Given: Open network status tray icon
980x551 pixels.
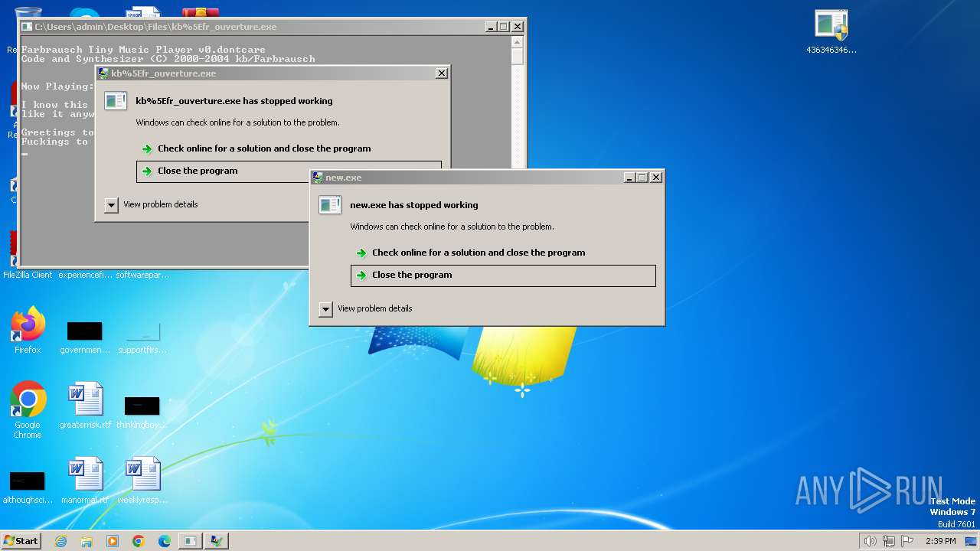Looking at the screenshot, I should pos(889,541).
